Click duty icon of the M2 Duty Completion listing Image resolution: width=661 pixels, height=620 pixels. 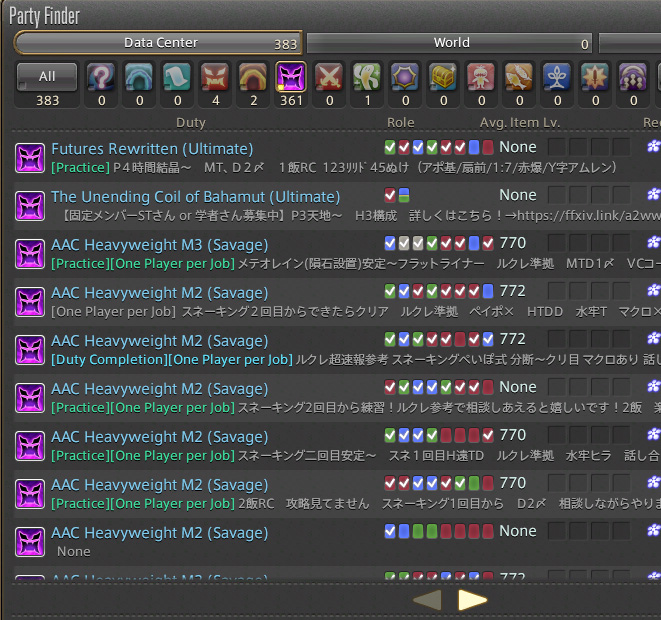pyautogui.click(x=30, y=350)
